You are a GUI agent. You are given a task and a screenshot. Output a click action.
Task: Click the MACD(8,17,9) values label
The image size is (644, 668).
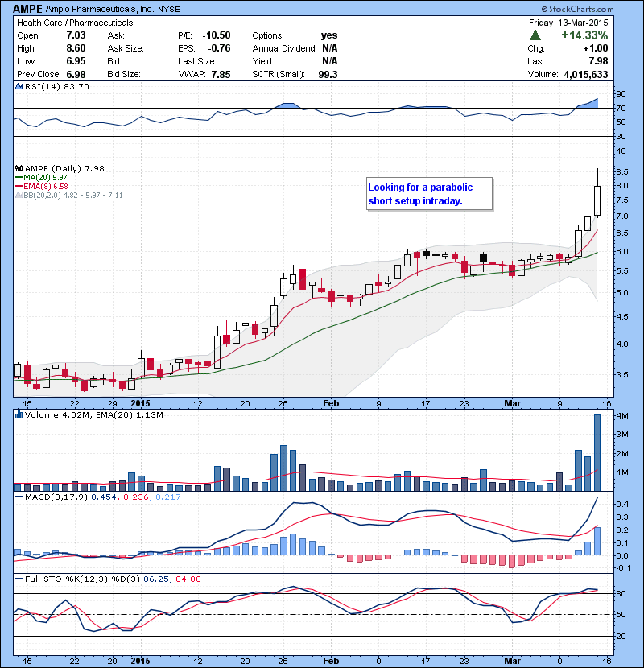coord(103,497)
